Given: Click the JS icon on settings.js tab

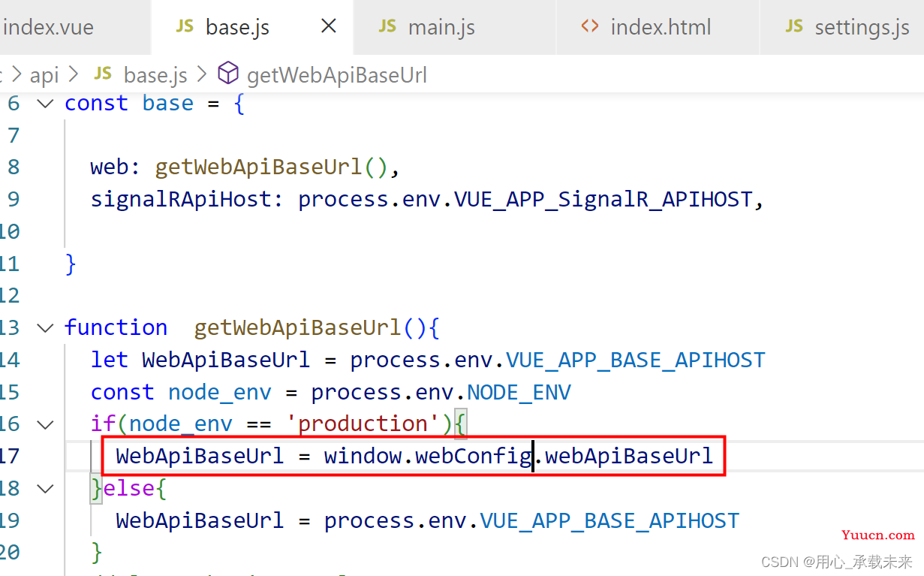Looking at the screenshot, I should point(794,26).
